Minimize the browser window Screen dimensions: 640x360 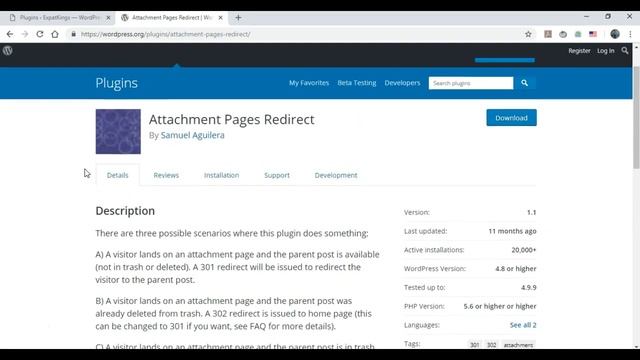(586, 17)
